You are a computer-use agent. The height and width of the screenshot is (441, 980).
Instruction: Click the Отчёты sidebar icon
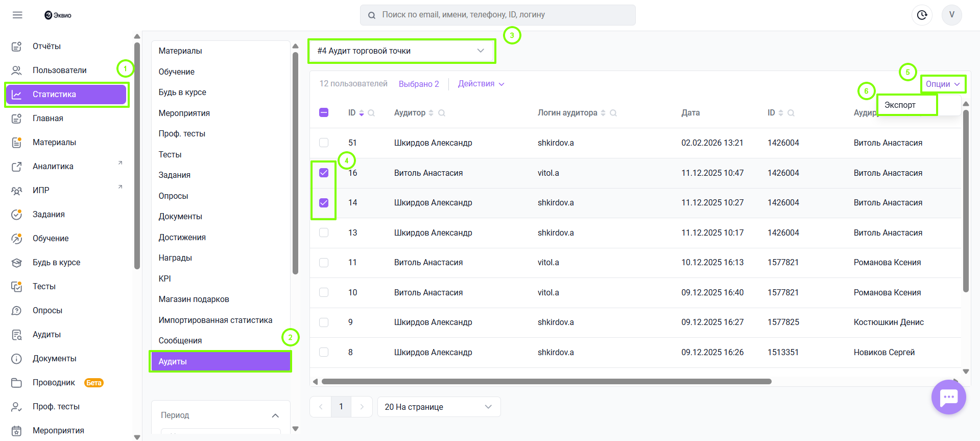(17, 47)
